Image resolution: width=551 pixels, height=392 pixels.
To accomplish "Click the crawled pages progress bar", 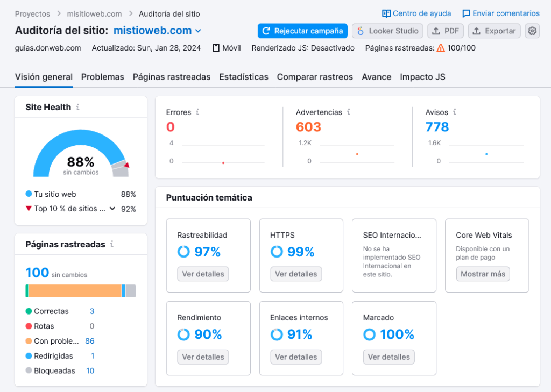I will click(x=80, y=291).
